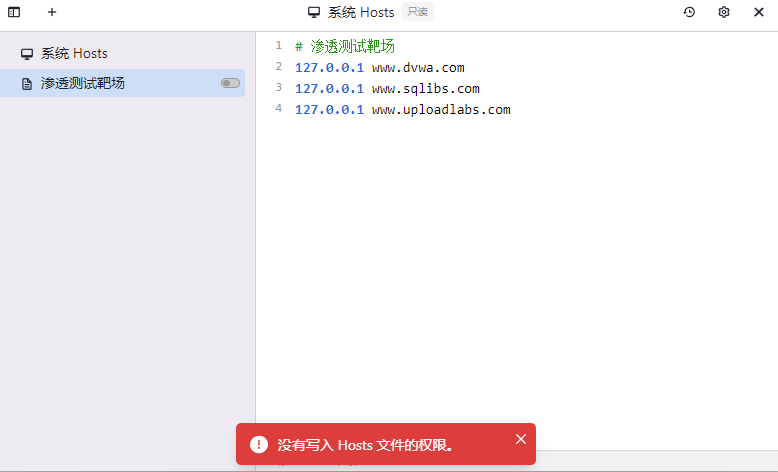Viewport: 778px width, 472px height.
Task: Open settings gear icon
Action: tap(724, 12)
